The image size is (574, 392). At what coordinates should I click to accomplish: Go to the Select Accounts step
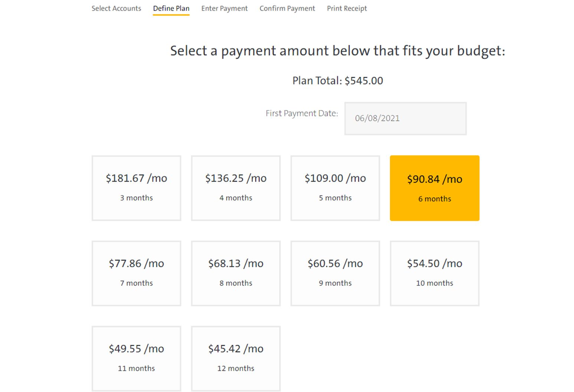pyautogui.click(x=116, y=9)
